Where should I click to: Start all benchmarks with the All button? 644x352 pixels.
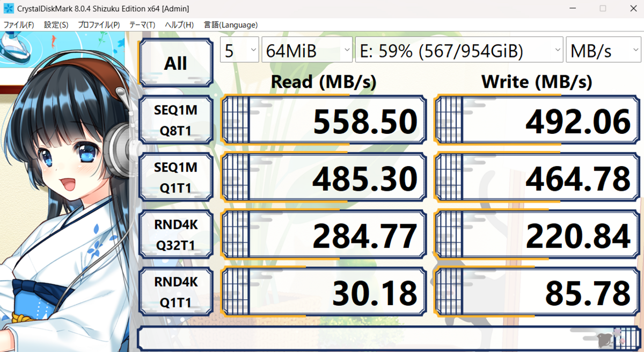click(x=175, y=63)
